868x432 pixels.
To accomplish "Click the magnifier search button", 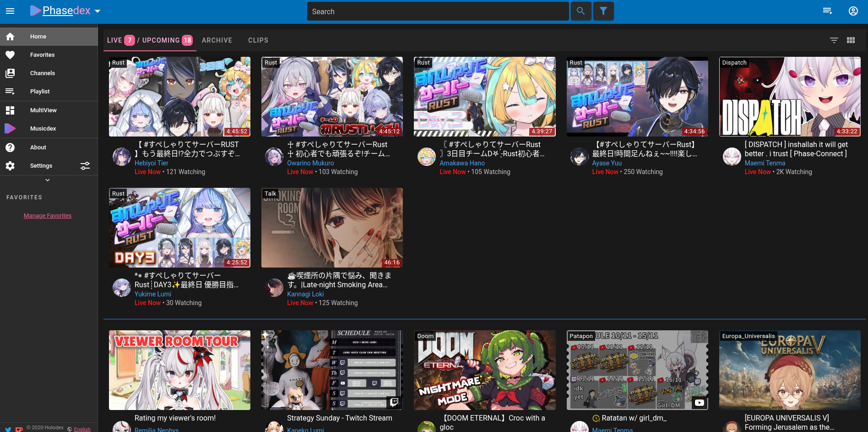I will coord(580,11).
